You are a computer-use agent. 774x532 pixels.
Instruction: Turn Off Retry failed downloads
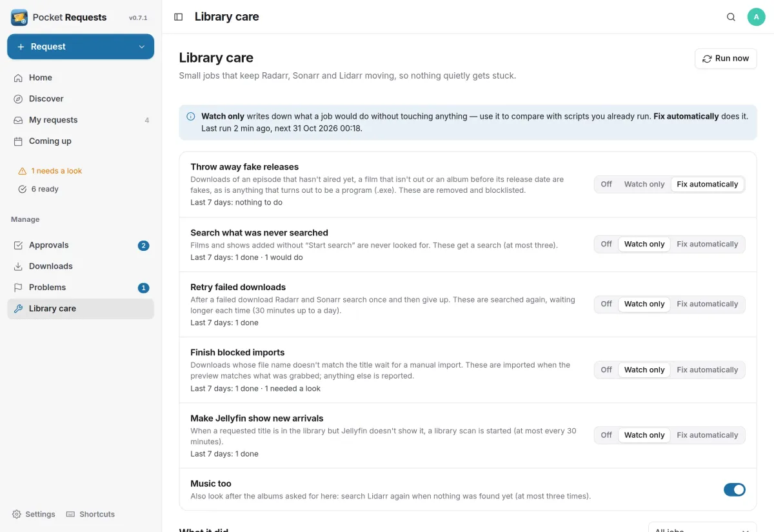coord(606,304)
